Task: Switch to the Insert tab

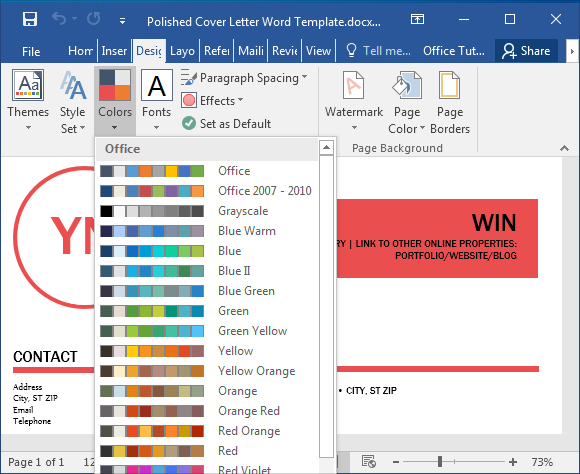Action: click(114, 51)
